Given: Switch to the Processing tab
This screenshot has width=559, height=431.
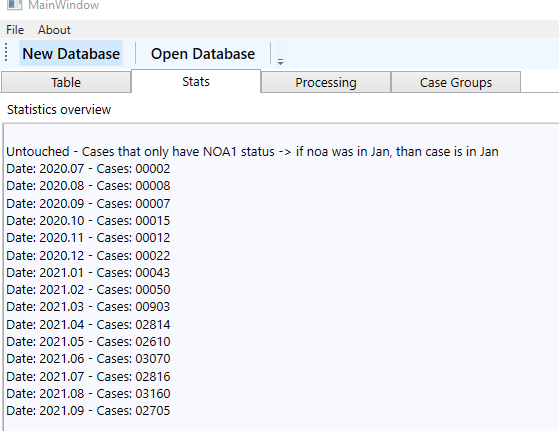Looking at the screenshot, I should [326, 82].
